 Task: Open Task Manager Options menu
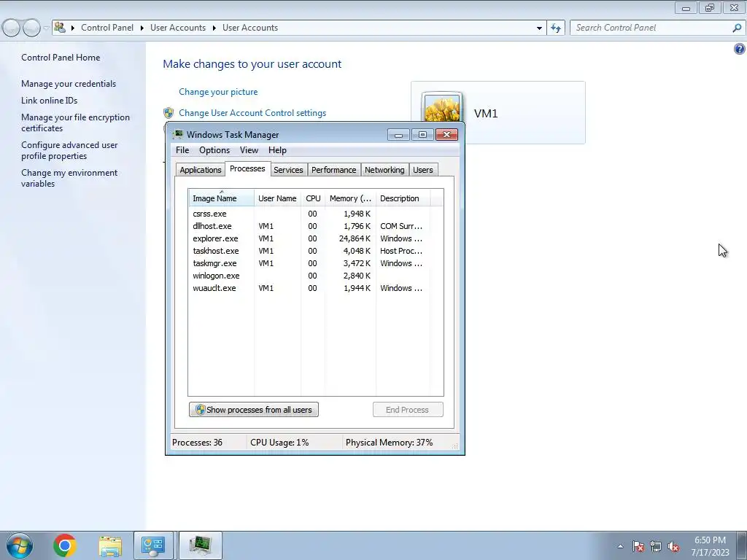(214, 150)
